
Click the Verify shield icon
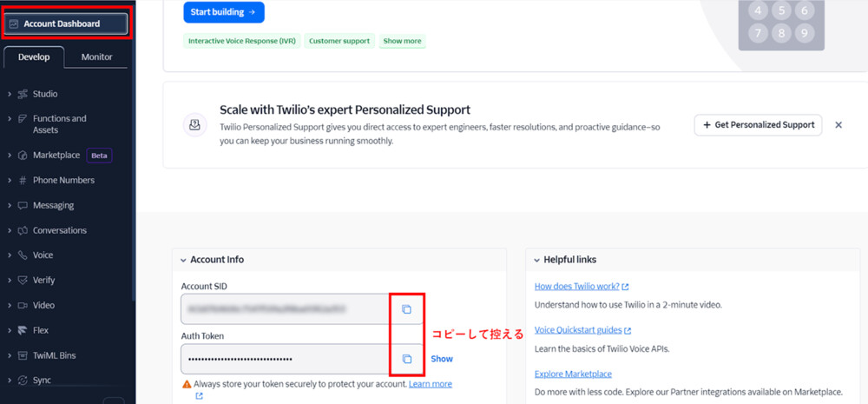coord(22,281)
